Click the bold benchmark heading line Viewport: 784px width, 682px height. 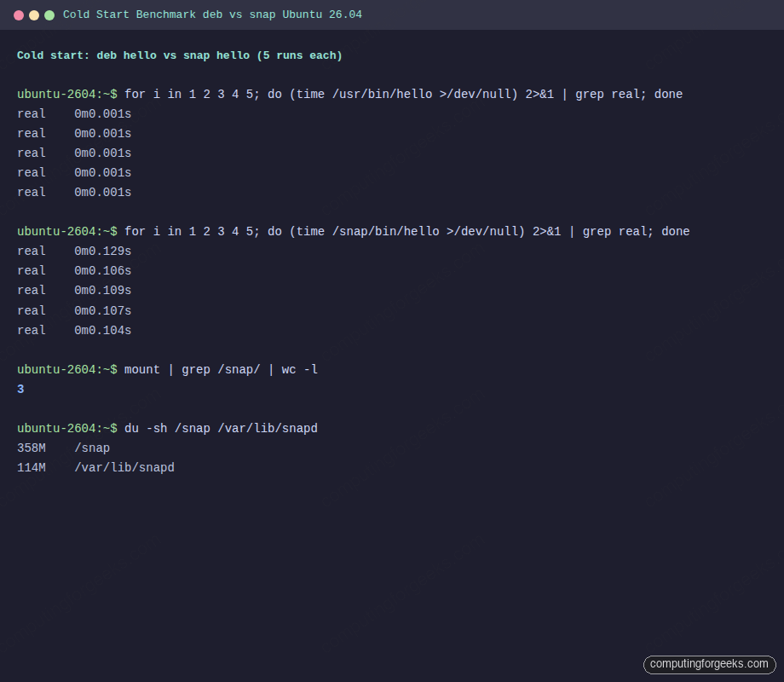pos(179,55)
